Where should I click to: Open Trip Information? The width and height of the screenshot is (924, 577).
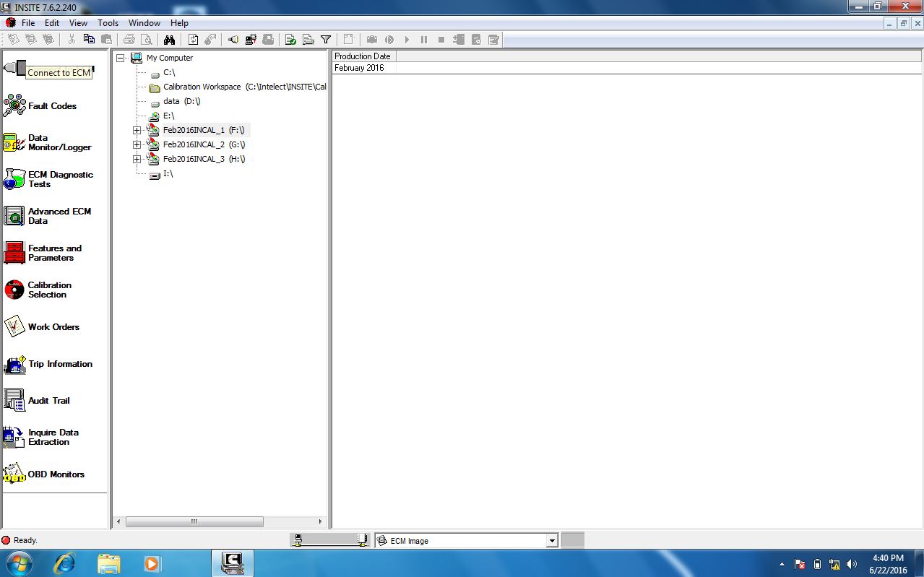(x=48, y=364)
